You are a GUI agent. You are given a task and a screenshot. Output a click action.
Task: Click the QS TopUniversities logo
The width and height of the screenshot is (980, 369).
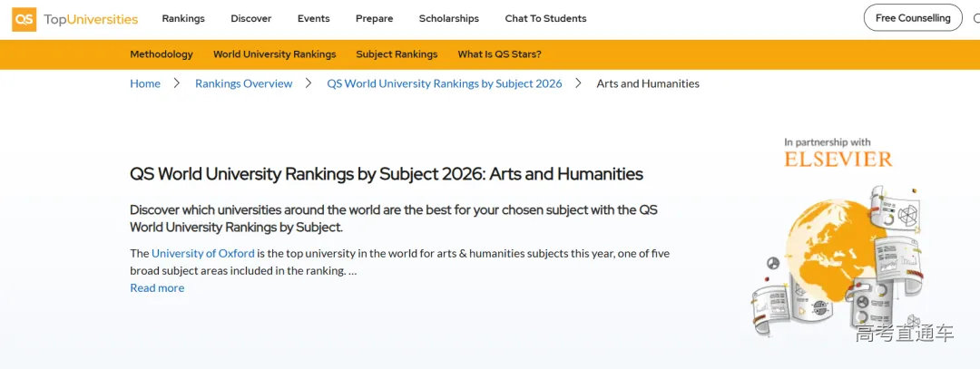pos(75,19)
